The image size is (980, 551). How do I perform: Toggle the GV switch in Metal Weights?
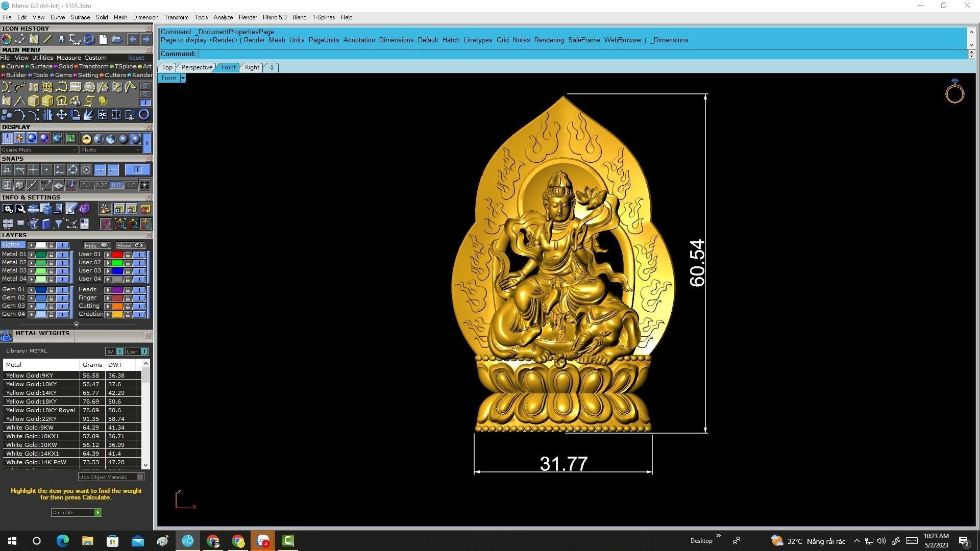(x=114, y=352)
